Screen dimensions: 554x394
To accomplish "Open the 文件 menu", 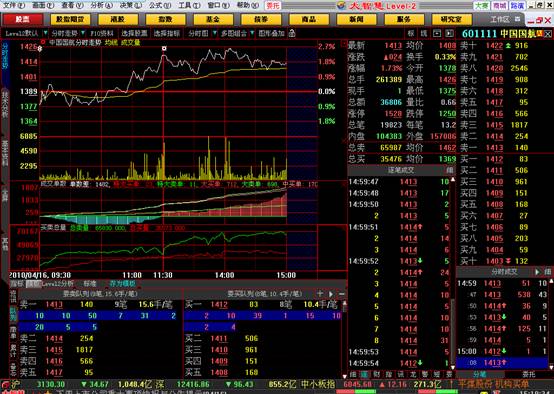I will 13,5.
